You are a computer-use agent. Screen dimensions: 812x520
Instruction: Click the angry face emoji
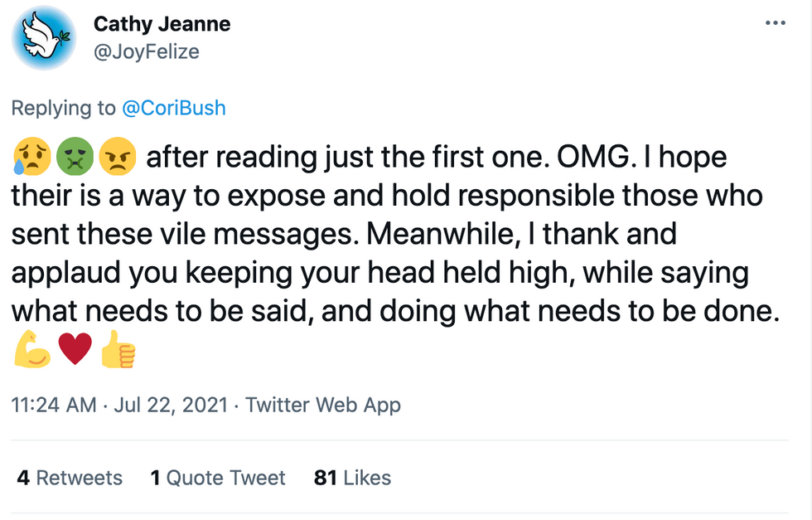pos(117,158)
